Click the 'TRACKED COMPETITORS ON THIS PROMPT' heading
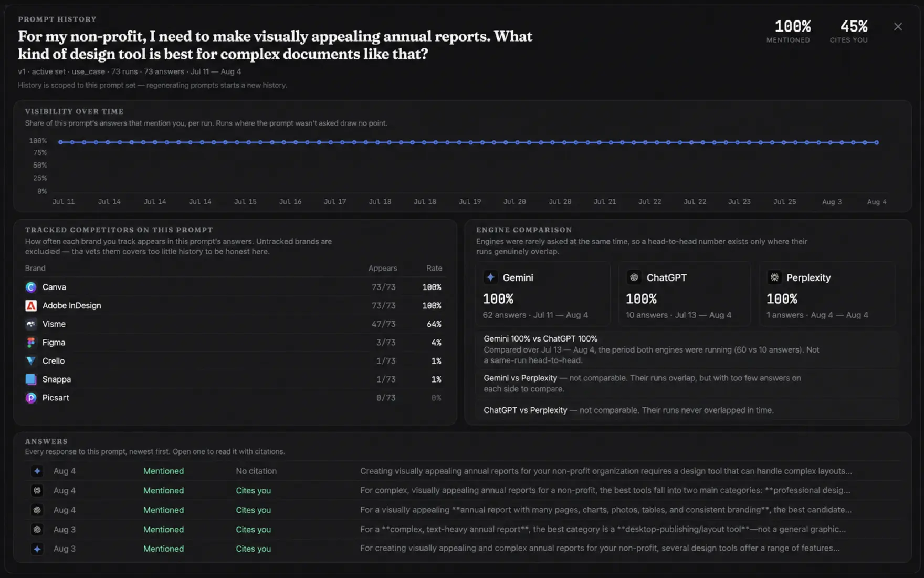924x578 pixels. [x=119, y=230]
